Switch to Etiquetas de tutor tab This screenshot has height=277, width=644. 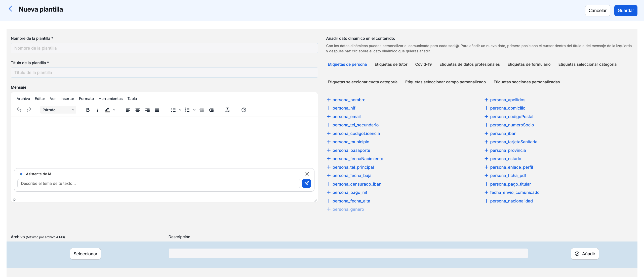(x=391, y=64)
